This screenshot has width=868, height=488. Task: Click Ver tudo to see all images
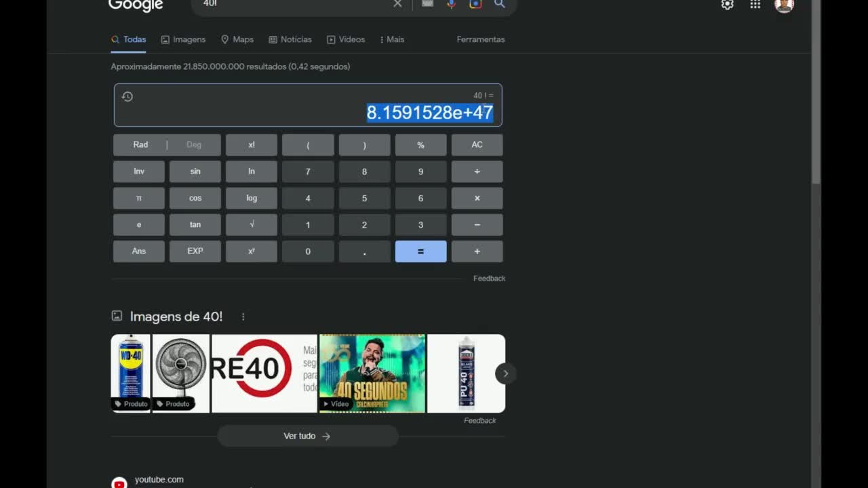point(307,436)
